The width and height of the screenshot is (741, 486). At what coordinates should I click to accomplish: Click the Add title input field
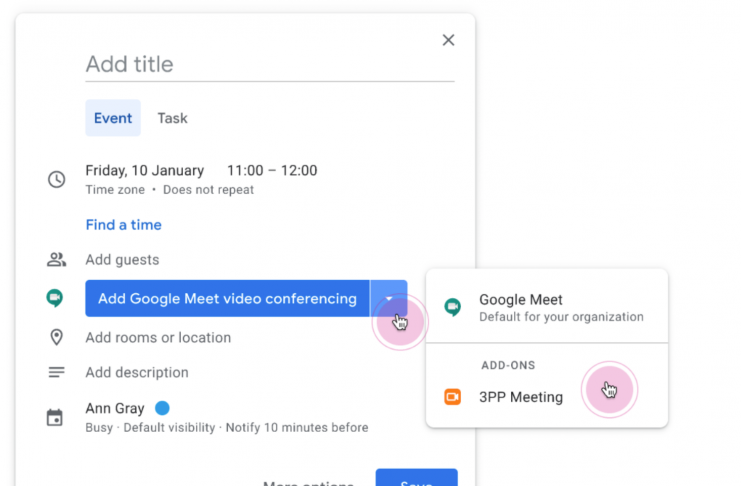[x=270, y=64]
